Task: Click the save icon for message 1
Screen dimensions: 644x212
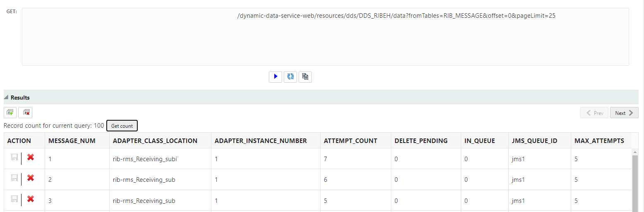Action: [14, 157]
